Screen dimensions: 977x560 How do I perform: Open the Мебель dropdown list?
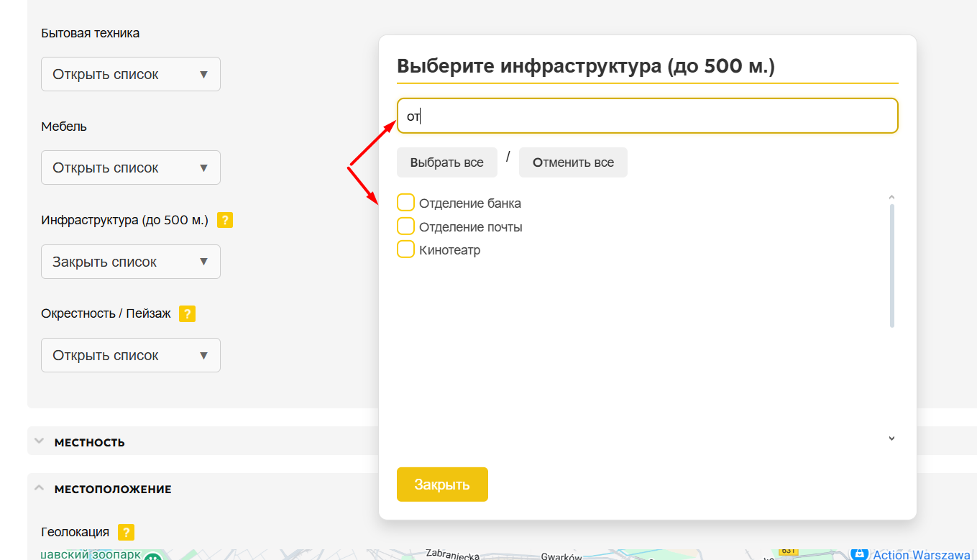[x=131, y=167]
